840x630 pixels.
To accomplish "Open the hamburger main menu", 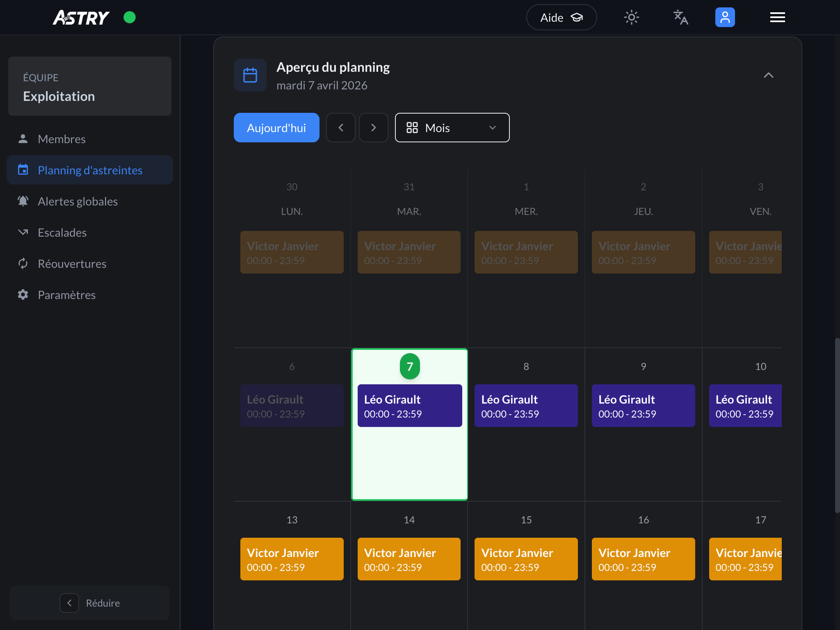I will coord(777,17).
